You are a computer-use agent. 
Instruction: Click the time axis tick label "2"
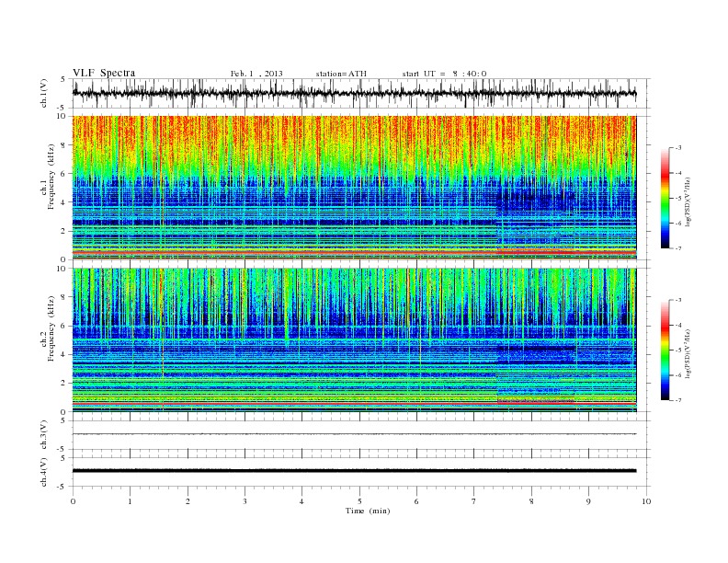pyautogui.click(x=188, y=501)
